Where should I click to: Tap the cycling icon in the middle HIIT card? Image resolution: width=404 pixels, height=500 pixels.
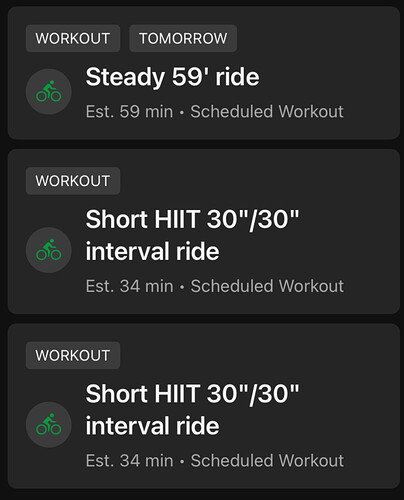49,250
